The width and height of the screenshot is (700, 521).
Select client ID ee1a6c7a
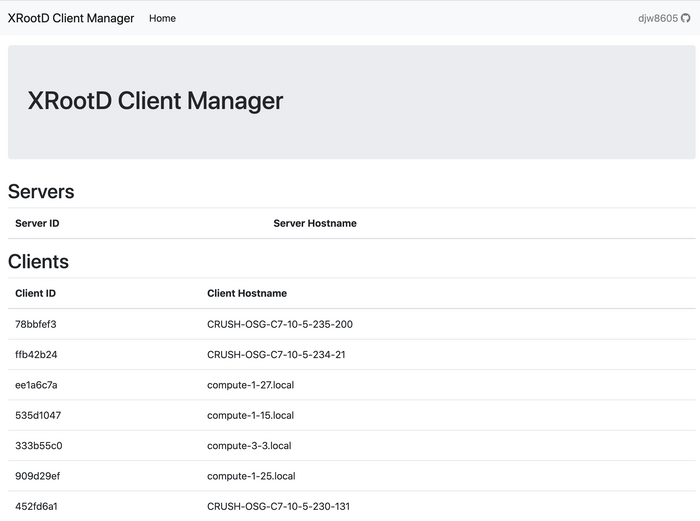pyautogui.click(x=36, y=385)
